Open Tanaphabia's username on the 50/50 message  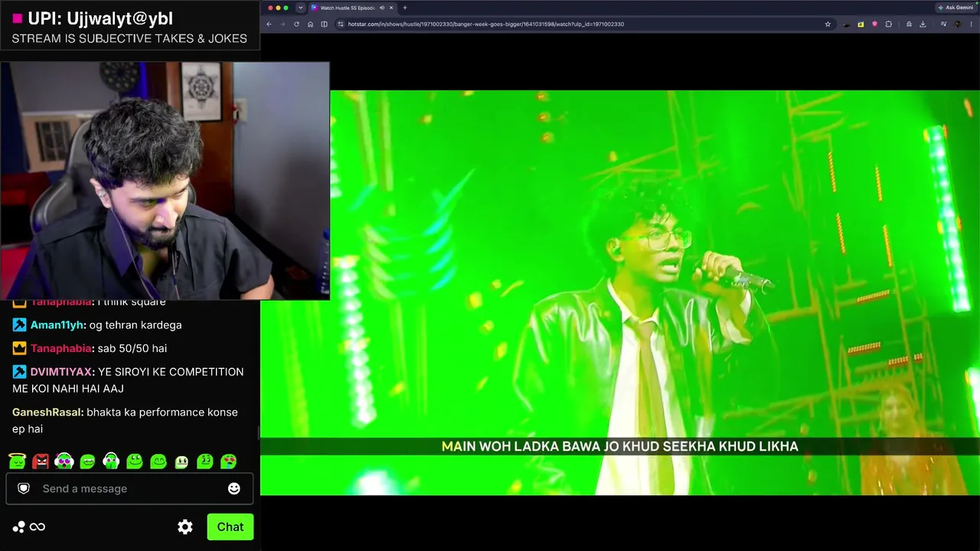pyautogui.click(x=61, y=348)
